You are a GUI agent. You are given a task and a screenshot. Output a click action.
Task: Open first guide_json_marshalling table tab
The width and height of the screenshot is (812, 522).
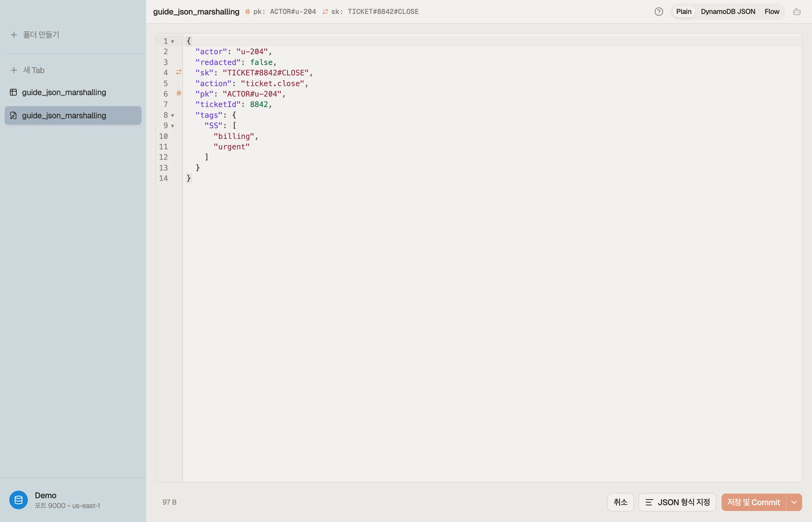coord(73,92)
